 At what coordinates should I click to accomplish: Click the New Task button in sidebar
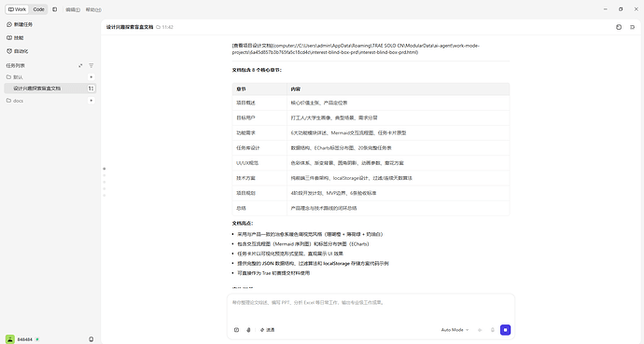tap(20, 24)
